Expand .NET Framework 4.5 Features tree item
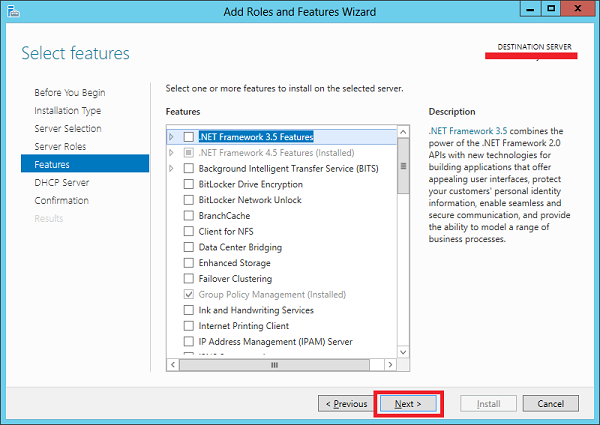The width and height of the screenshot is (600, 425). tap(172, 153)
